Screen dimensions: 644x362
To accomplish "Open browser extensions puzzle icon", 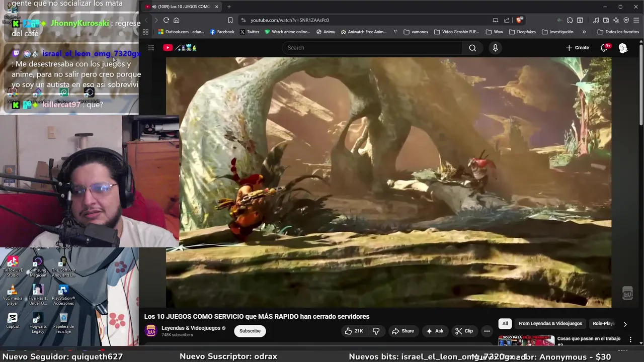I will click(570, 20).
